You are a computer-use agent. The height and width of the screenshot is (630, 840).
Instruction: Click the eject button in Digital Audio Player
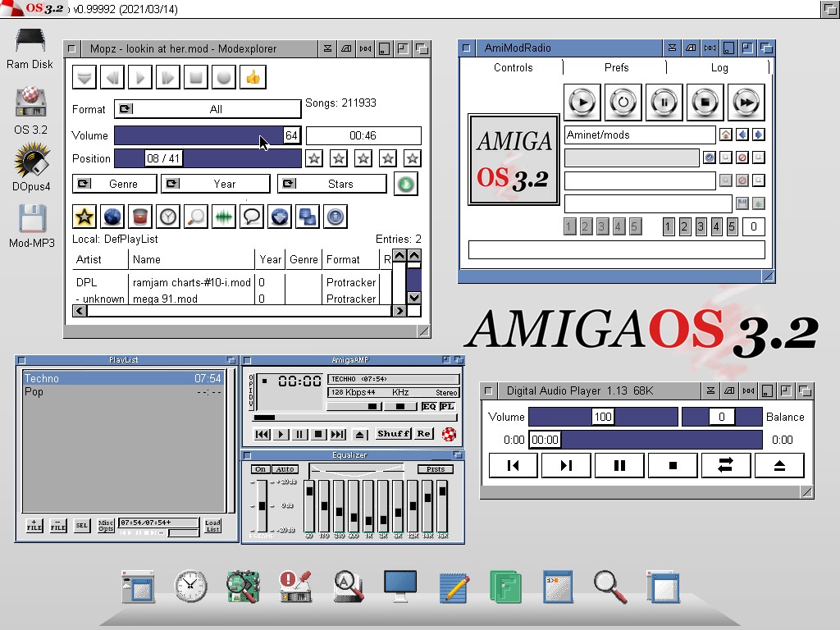coord(779,466)
